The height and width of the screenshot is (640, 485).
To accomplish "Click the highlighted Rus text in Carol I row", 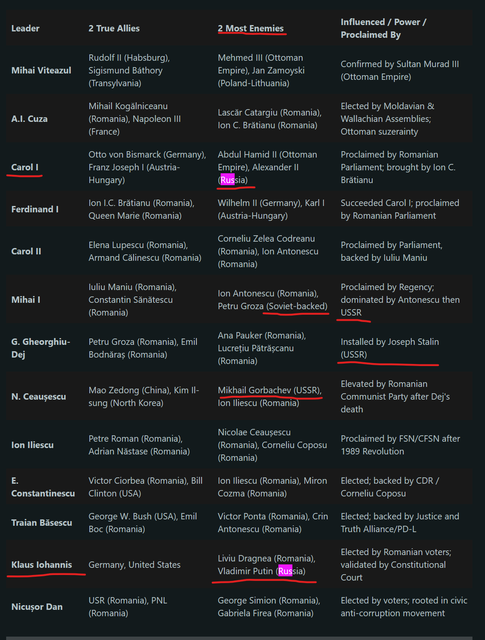I will pos(227,180).
